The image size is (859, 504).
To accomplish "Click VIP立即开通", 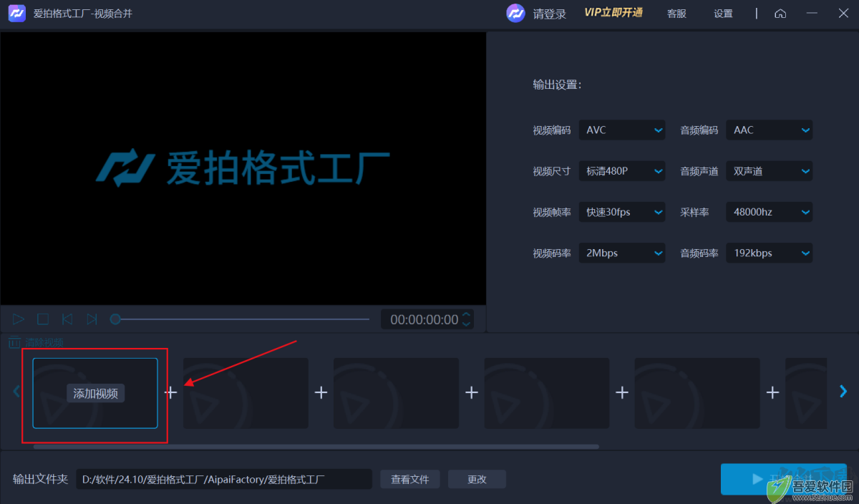I will [613, 13].
